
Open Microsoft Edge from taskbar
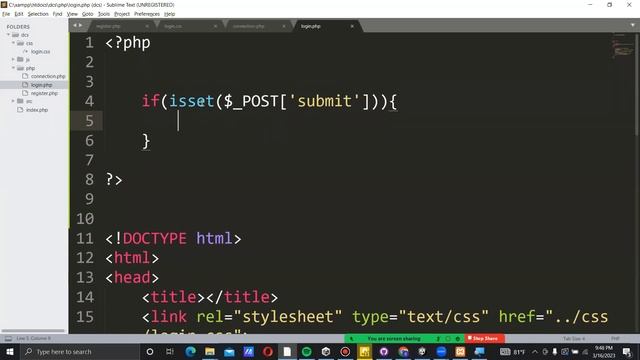(x=190, y=351)
